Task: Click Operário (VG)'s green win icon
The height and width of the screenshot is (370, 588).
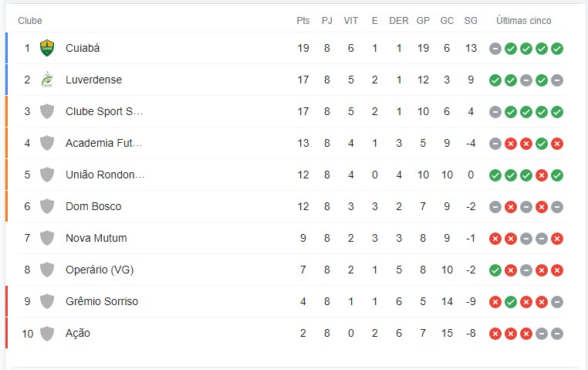Action: pos(495,270)
